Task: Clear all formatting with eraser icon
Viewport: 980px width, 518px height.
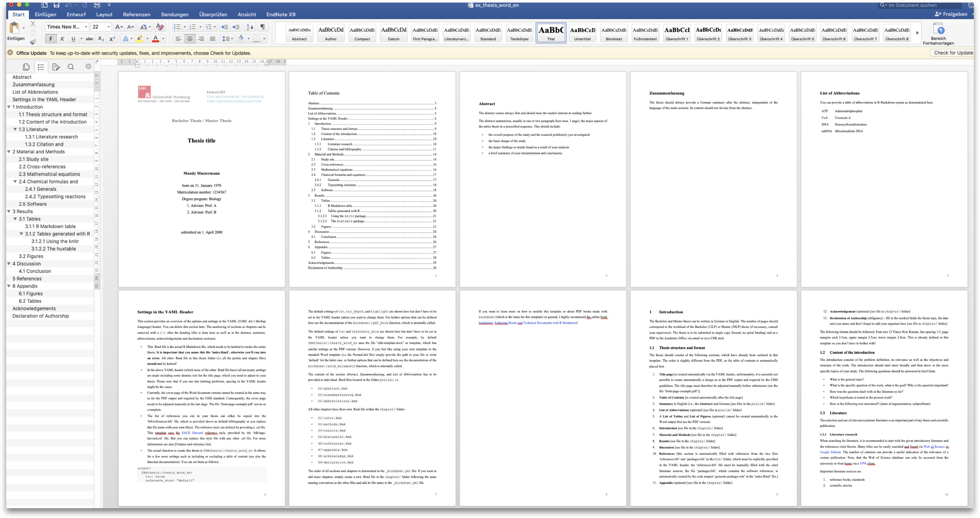Action: (160, 27)
